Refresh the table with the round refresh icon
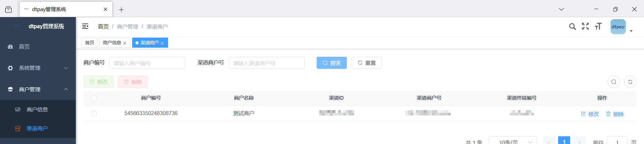 (630, 82)
